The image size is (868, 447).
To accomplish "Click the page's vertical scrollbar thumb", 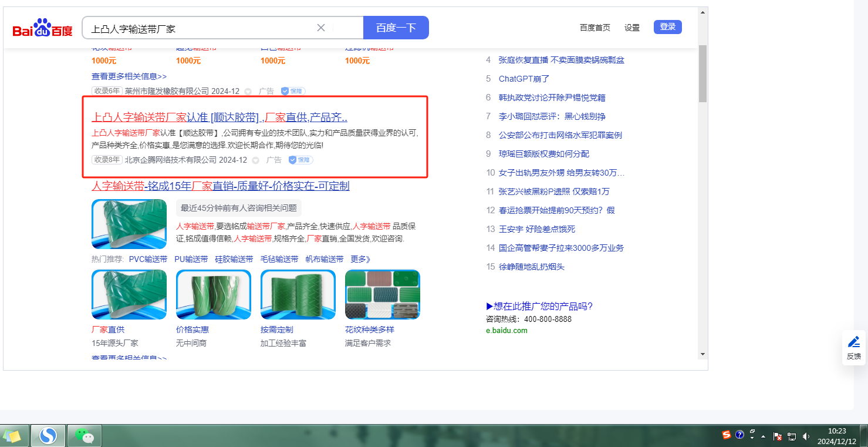I will point(702,73).
